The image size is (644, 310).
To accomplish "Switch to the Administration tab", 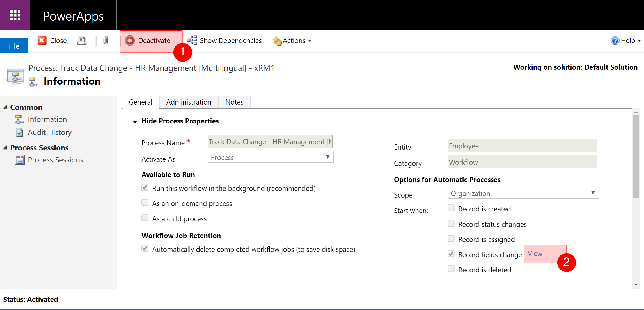I will [x=189, y=102].
